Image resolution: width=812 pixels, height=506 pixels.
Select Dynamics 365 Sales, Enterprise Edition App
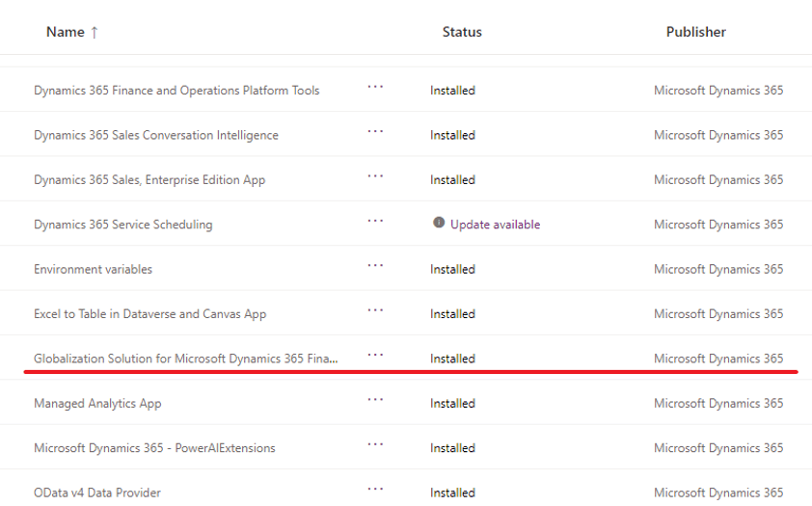point(149,180)
